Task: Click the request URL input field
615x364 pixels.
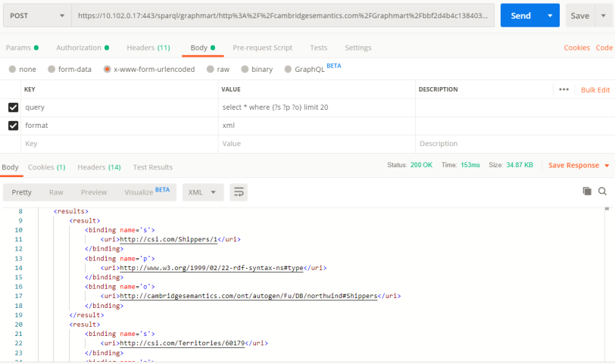Action: (x=283, y=15)
